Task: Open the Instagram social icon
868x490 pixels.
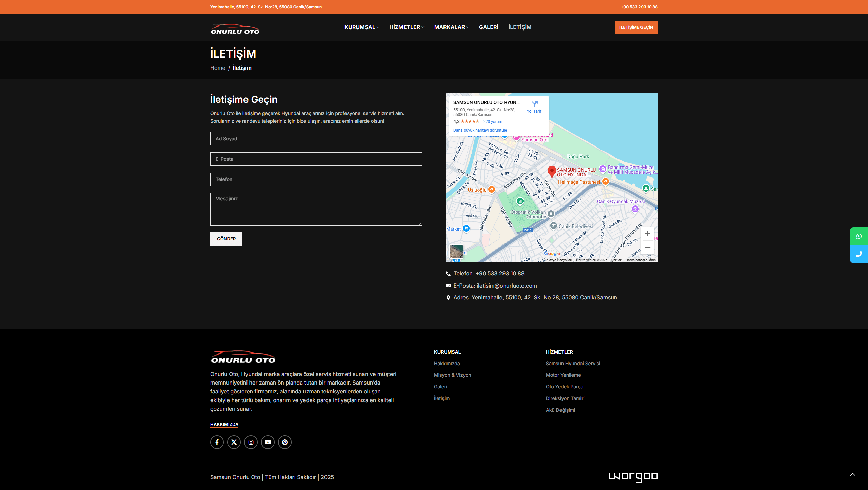Action: pos(251,442)
